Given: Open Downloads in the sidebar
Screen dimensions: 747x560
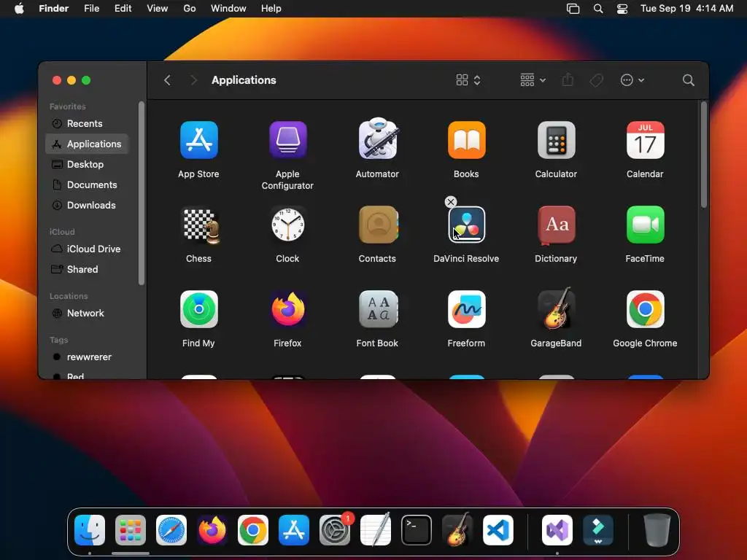Looking at the screenshot, I should point(88,205).
